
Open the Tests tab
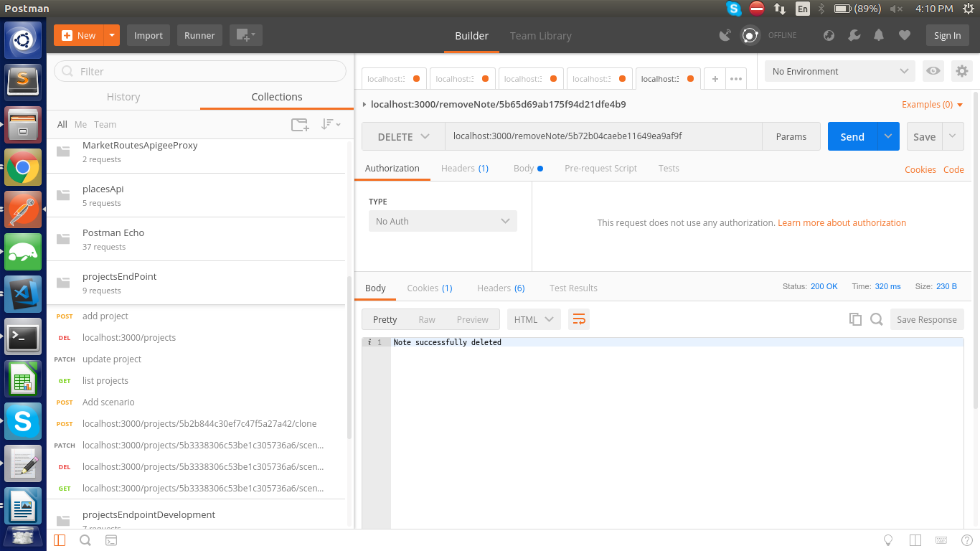point(669,168)
